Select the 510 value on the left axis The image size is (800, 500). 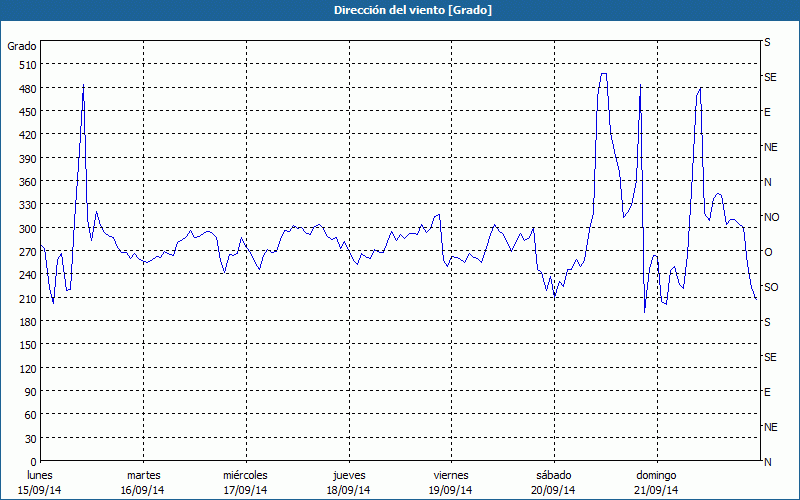pyautogui.click(x=26, y=65)
